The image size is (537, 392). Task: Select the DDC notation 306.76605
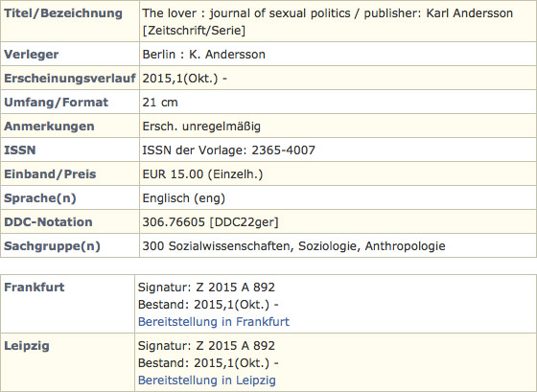point(174,222)
